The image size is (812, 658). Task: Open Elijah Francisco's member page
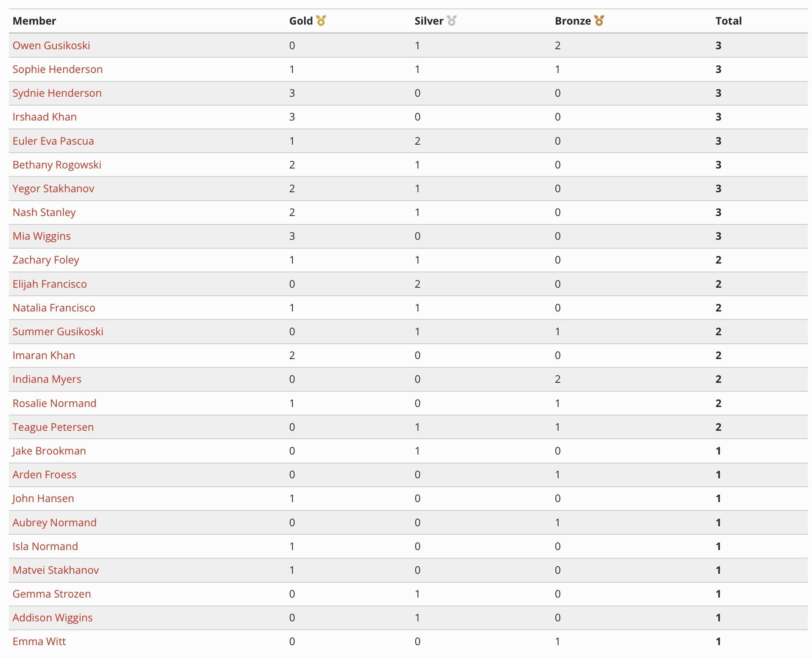click(49, 284)
